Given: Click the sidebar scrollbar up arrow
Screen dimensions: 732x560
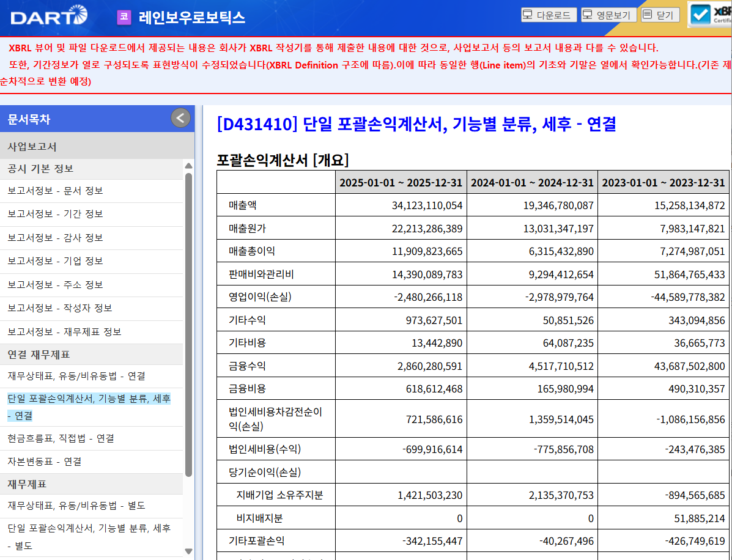Looking at the screenshot, I should click(x=188, y=166).
